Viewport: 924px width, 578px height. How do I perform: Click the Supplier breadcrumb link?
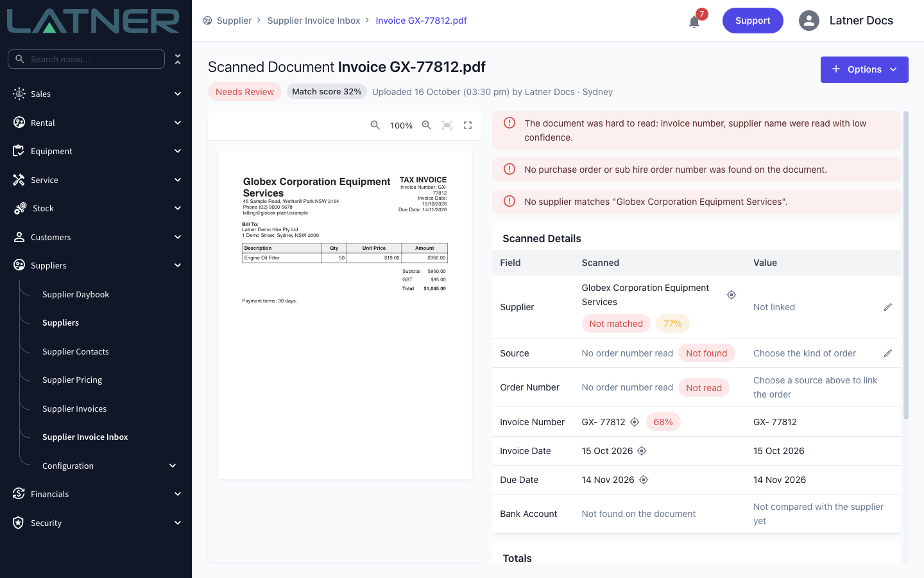234,21
